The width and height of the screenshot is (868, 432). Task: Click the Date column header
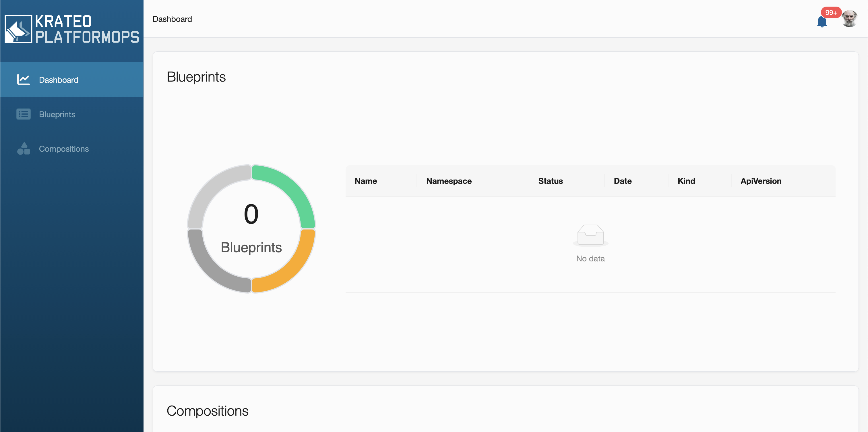pyautogui.click(x=622, y=181)
